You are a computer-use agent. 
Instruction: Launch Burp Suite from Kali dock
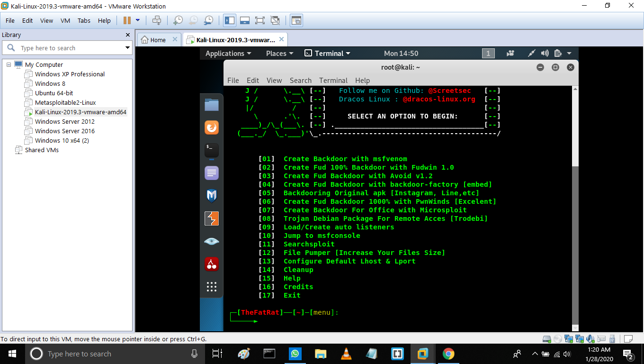point(212,218)
